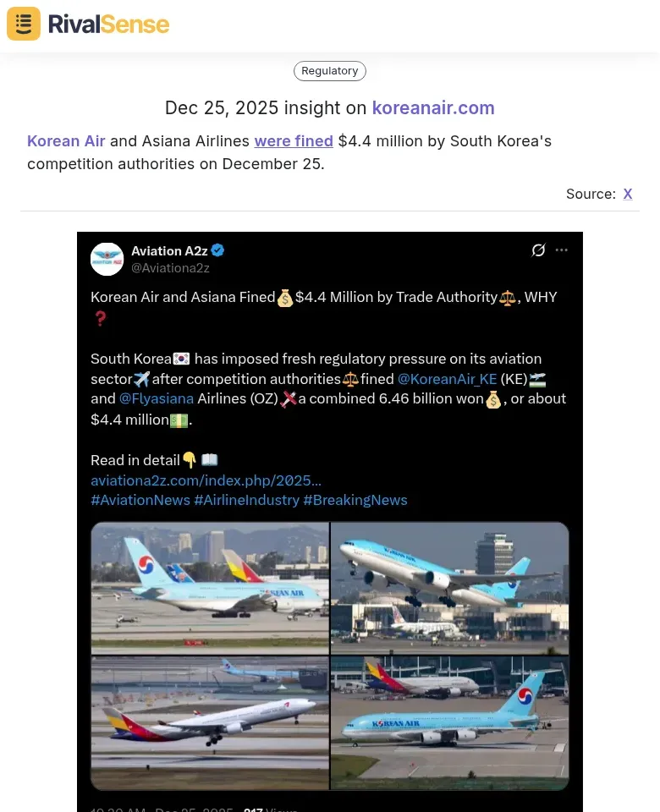The width and height of the screenshot is (660, 812).
Task: Open the tweet's three-dot more menu
Action: 562,250
